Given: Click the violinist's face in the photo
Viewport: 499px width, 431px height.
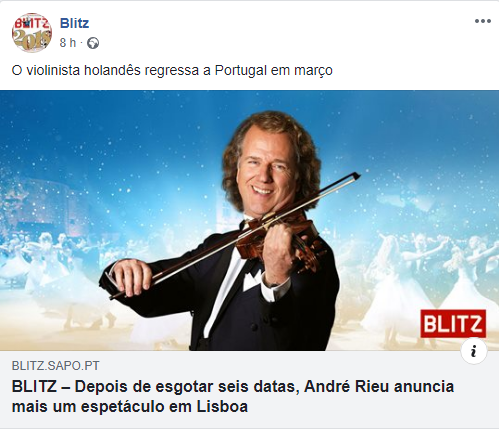Looking at the screenshot, I should click(267, 172).
